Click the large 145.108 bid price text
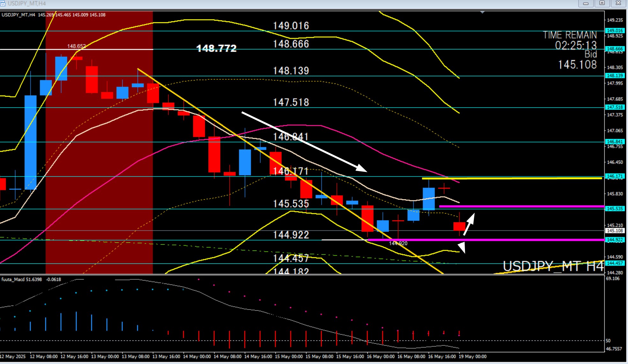Screen dimensions: 628x364 click(x=577, y=64)
